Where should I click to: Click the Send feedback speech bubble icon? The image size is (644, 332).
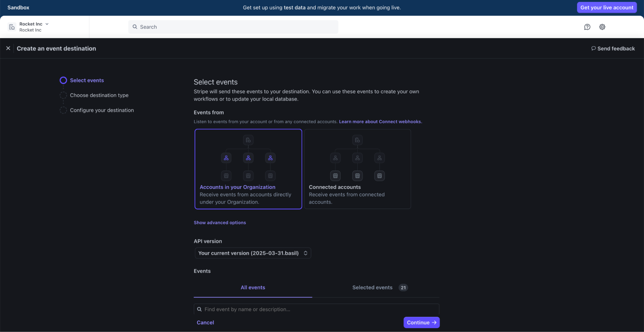click(593, 48)
